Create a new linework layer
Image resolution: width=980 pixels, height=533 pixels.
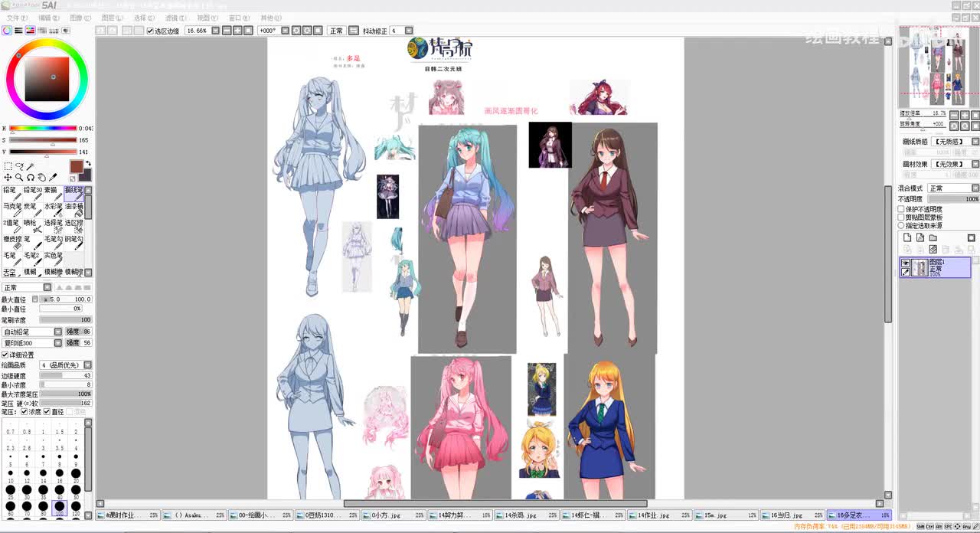click(920, 237)
